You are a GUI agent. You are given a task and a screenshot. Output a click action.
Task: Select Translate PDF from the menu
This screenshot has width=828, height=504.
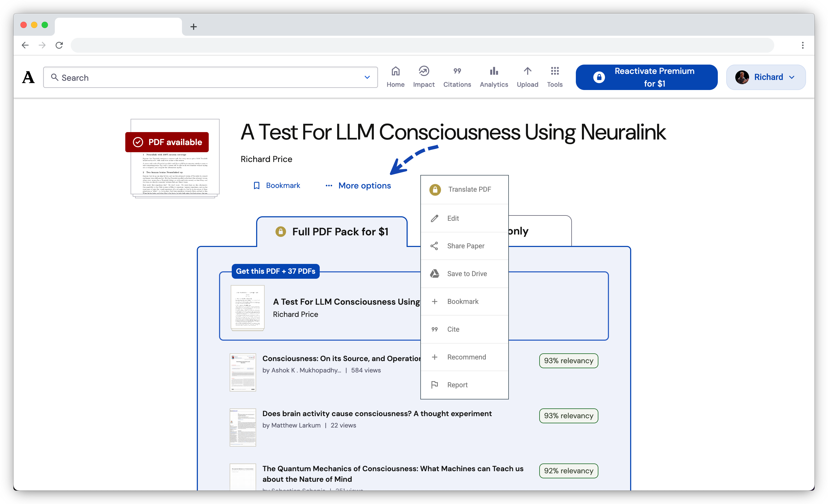point(464,189)
